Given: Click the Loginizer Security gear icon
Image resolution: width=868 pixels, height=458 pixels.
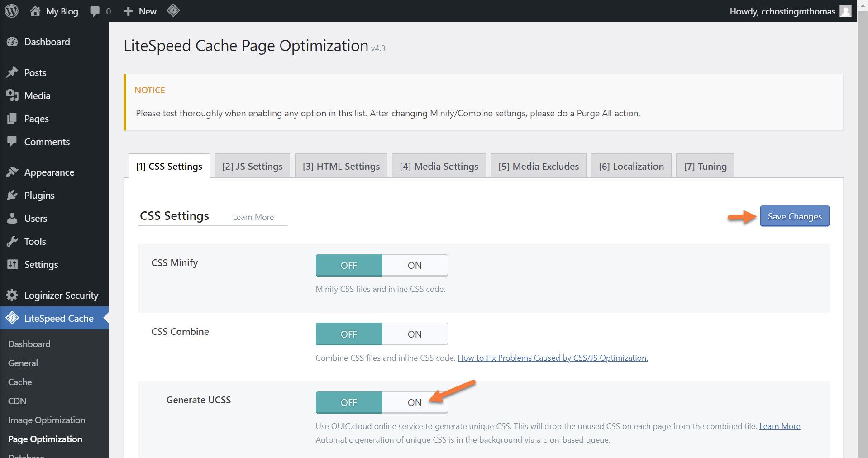Looking at the screenshot, I should point(12,296).
